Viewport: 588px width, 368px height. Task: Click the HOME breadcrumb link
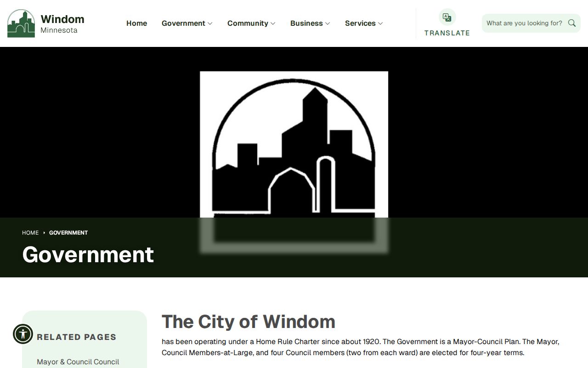[30, 233]
